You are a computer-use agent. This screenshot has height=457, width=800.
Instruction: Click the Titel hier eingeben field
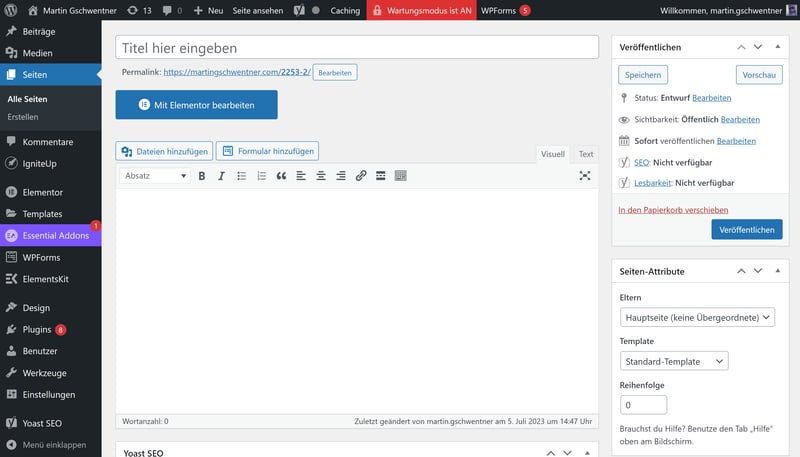357,48
